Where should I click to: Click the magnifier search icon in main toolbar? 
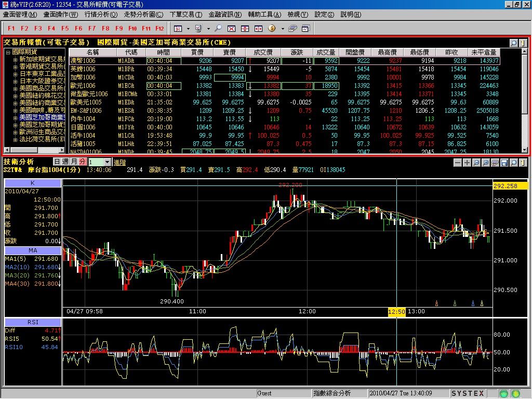tap(218, 29)
